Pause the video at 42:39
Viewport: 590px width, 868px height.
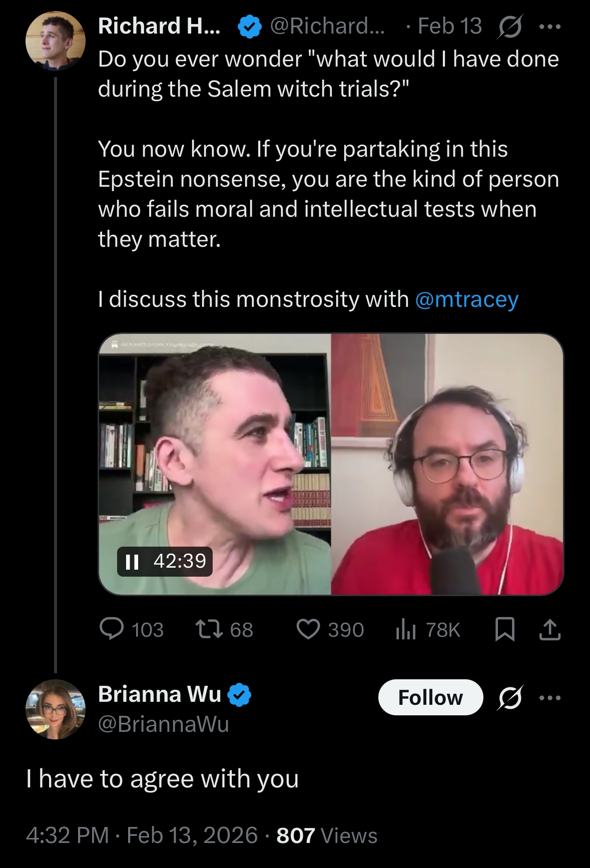click(x=132, y=562)
